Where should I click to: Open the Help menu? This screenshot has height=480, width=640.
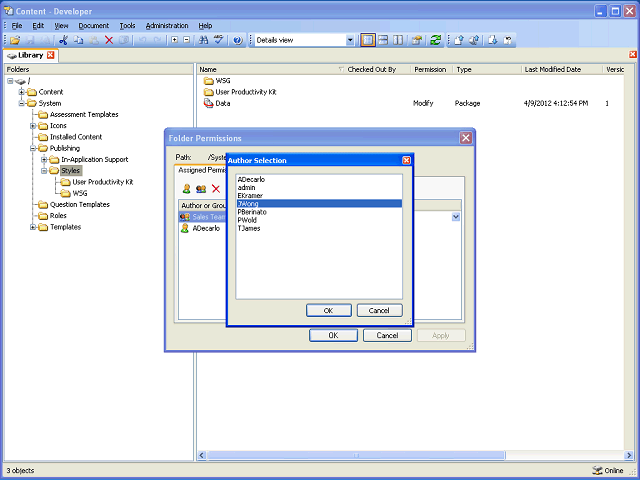(x=205, y=26)
